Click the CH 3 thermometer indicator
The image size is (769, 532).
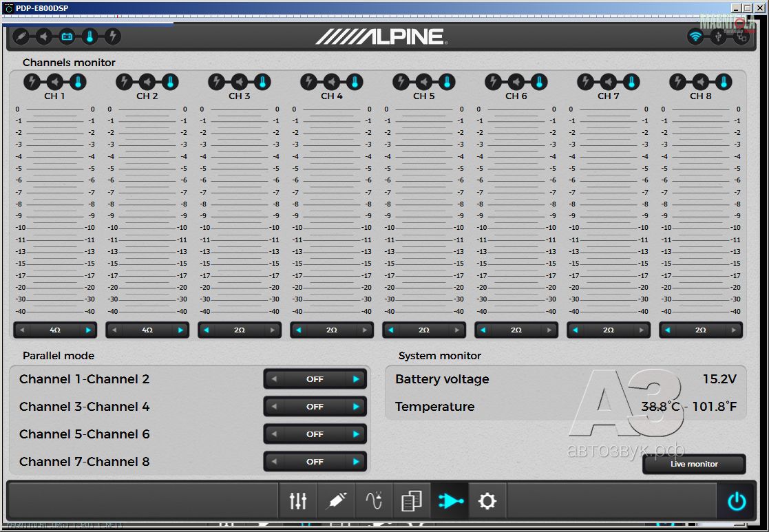click(x=262, y=82)
